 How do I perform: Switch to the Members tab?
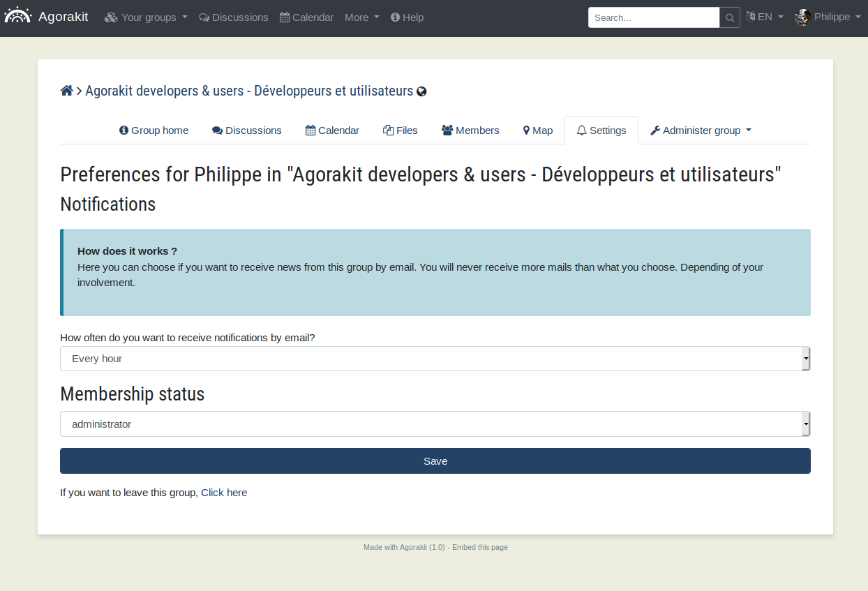470,130
